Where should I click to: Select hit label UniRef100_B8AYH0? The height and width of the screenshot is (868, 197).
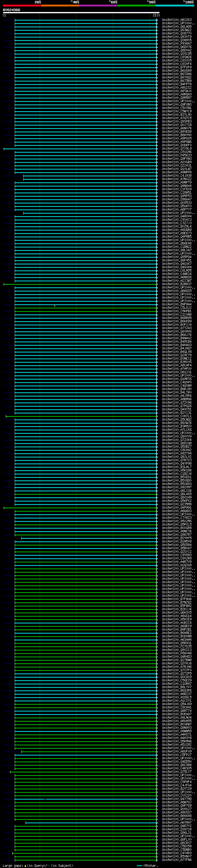pos(177,135)
